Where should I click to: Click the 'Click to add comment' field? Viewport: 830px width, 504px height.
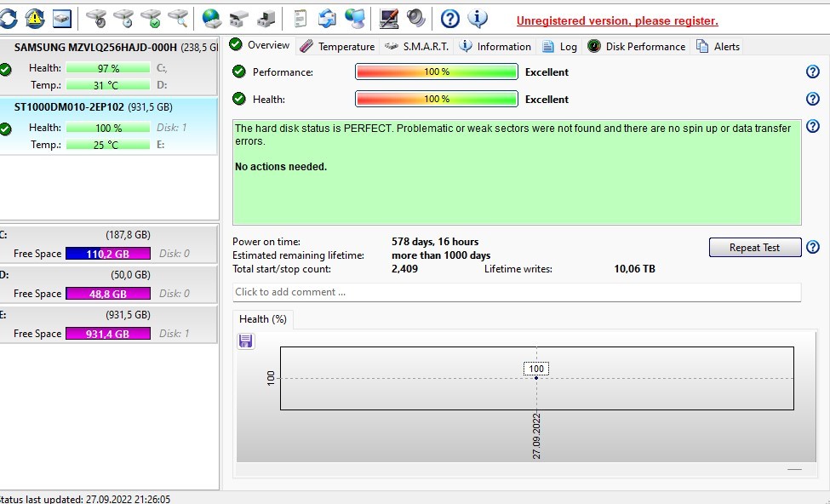tap(516, 292)
